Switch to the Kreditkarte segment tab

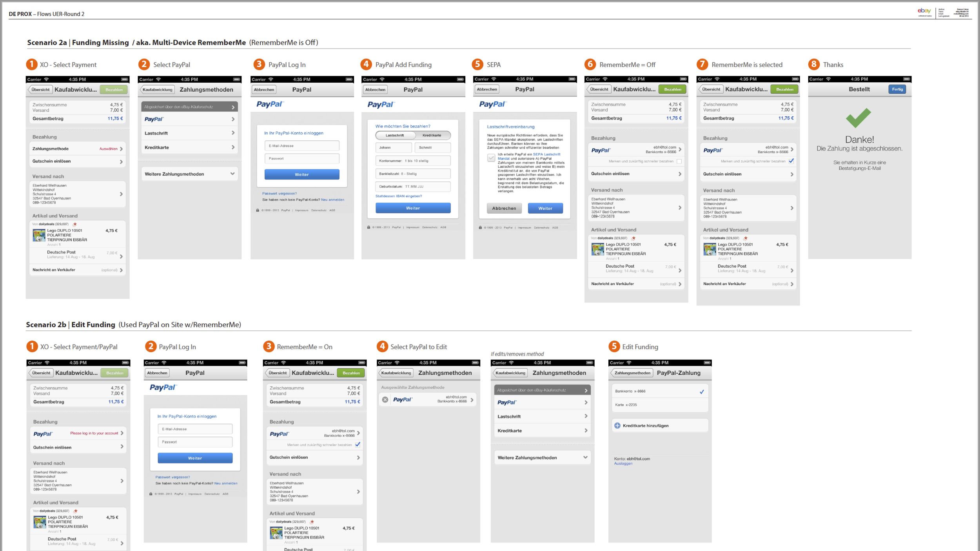click(x=432, y=135)
